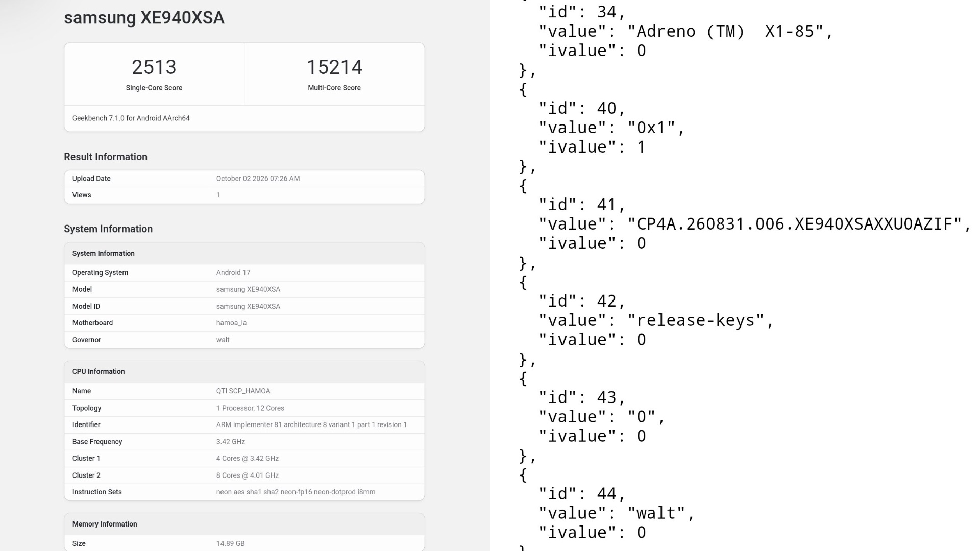Click the JSON line "id": 40

[x=582, y=108]
